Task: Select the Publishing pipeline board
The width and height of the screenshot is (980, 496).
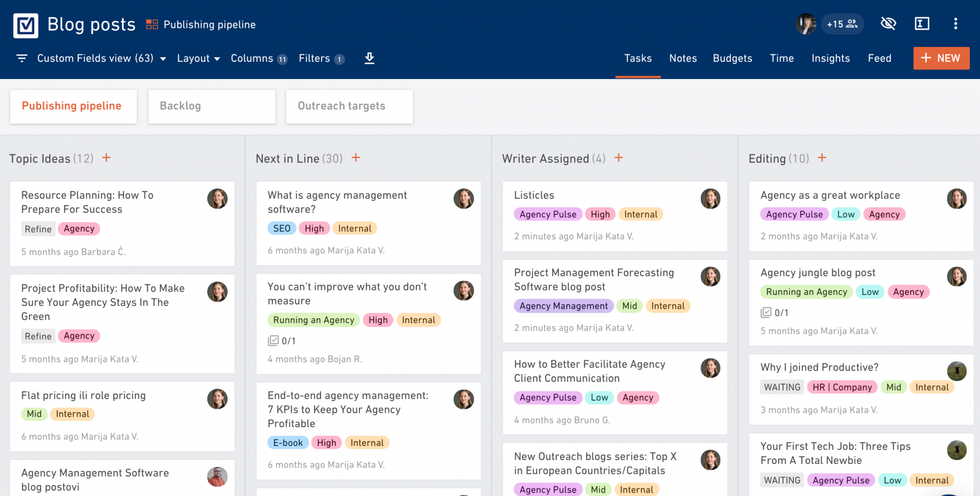Action: click(x=73, y=106)
